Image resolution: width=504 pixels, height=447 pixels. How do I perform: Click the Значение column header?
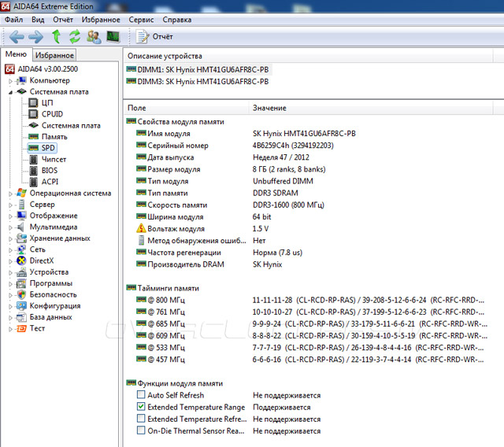click(371, 108)
